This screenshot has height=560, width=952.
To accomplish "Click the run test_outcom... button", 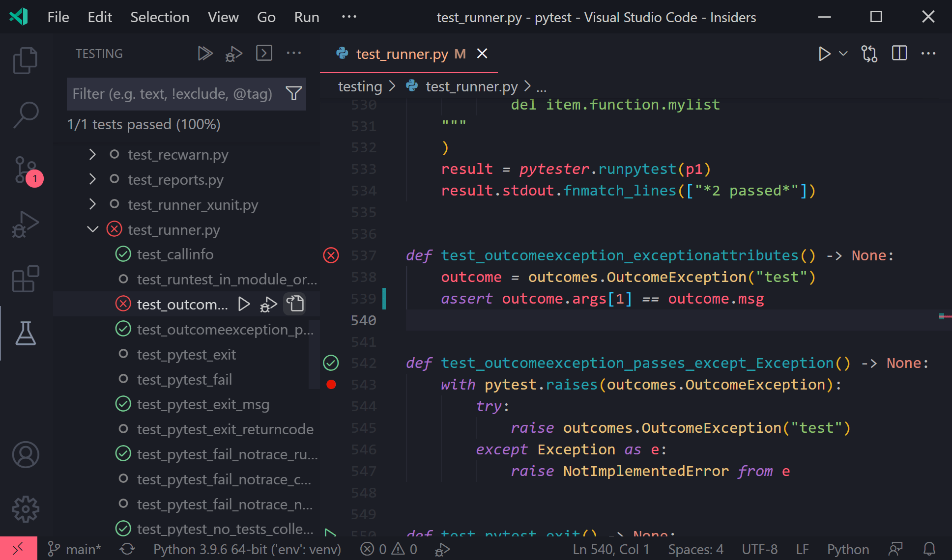I will coord(244,304).
